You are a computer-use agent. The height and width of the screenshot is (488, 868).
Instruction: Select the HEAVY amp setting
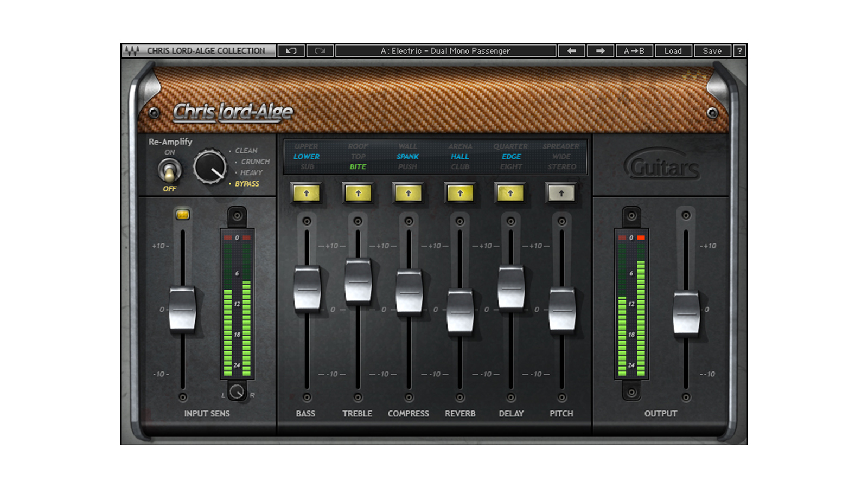pos(251,172)
